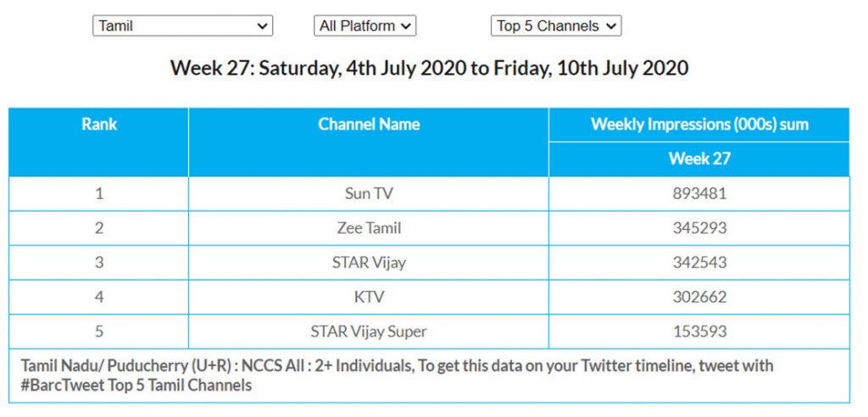The image size is (868, 417).
Task: Click the rank 1 cell
Action: [99, 193]
